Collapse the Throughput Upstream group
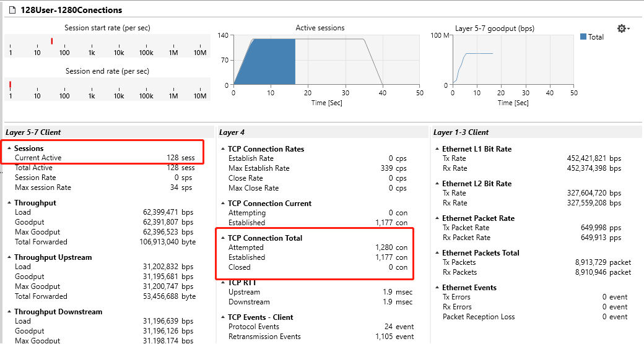 (9, 257)
